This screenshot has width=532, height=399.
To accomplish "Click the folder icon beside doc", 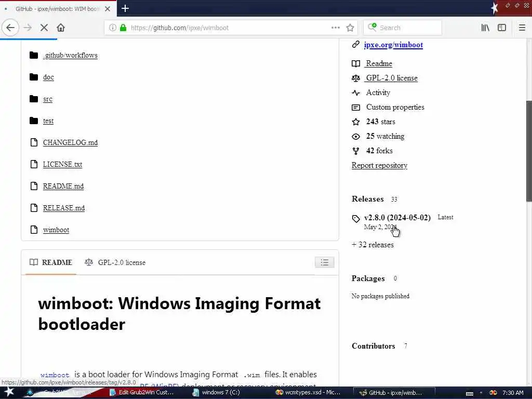I will point(34,77).
